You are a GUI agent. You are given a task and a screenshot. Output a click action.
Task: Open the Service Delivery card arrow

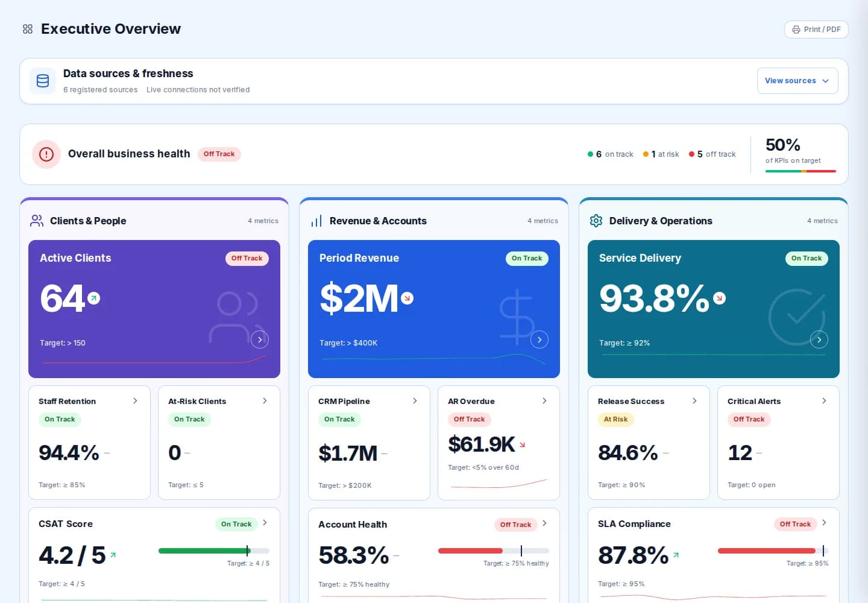[819, 339]
